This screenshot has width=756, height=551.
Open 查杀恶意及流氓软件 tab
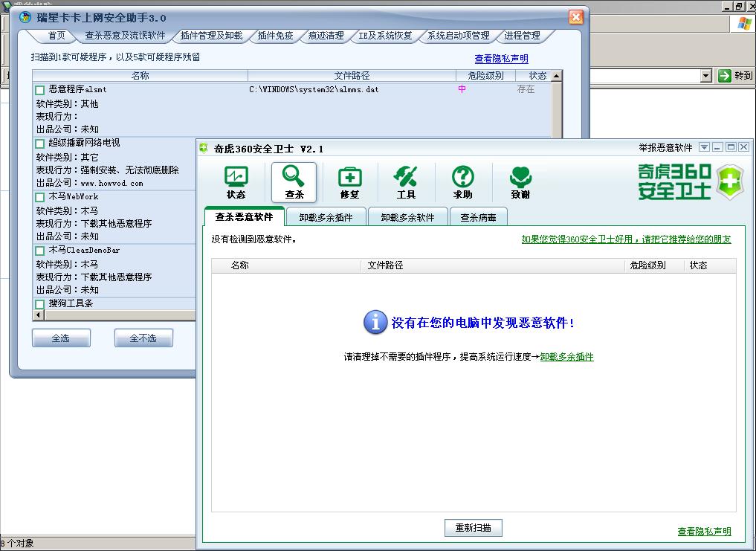pyautogui.click(x=125, y=35)
